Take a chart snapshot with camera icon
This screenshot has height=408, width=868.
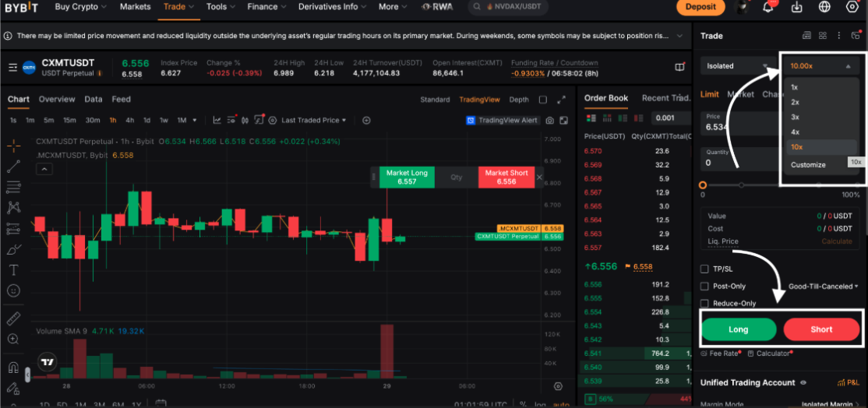549,120
